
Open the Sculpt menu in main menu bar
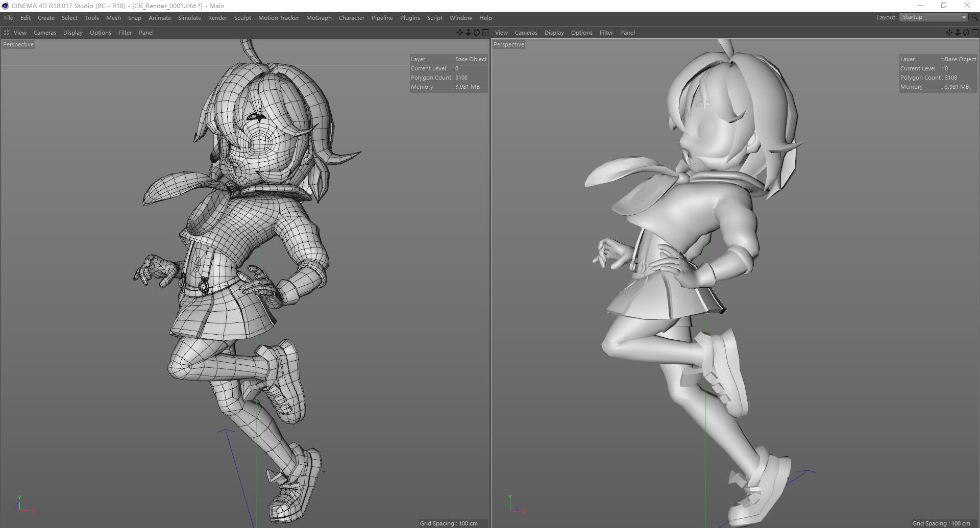[242, 18]
